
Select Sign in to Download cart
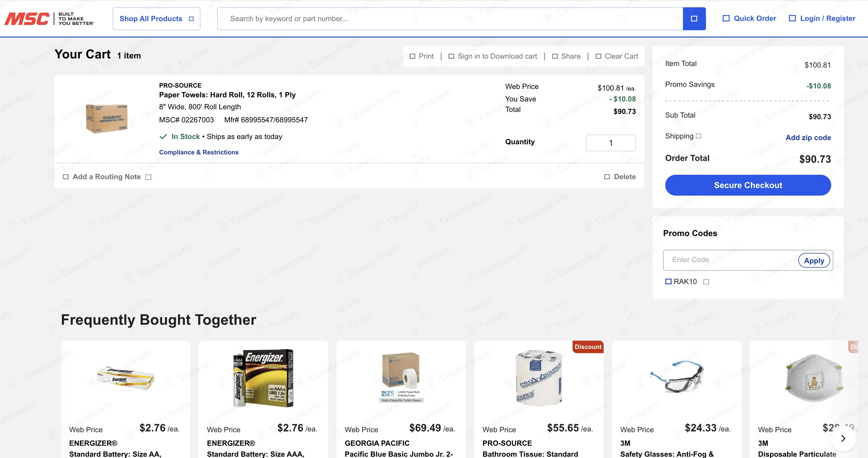[493, 56]
